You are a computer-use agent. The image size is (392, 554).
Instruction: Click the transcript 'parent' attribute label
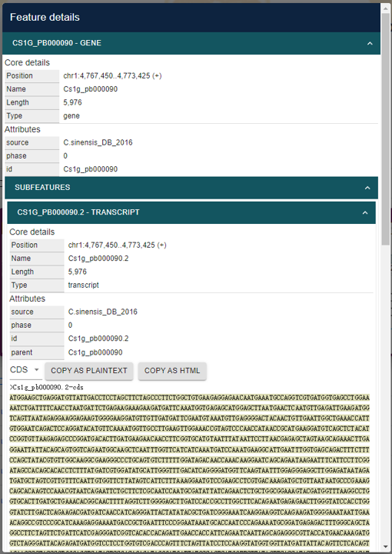[22, 352]
